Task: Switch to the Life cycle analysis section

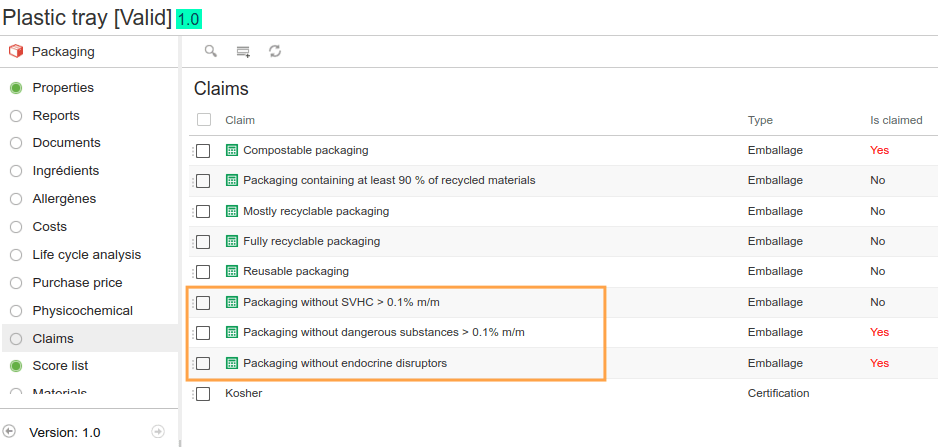Action: pyautogui.click(x=86, y=255)
